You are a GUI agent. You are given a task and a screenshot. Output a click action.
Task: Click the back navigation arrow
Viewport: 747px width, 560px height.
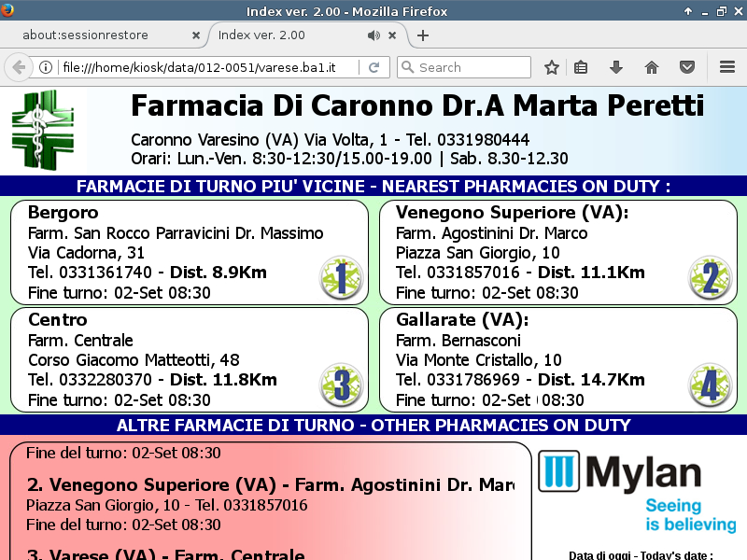(18, 67)
